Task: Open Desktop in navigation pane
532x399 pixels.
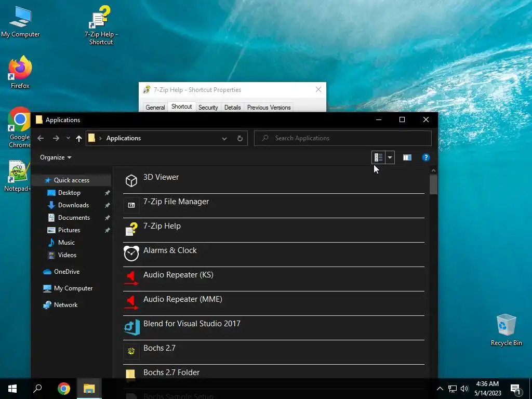Action: coord(69,193)
